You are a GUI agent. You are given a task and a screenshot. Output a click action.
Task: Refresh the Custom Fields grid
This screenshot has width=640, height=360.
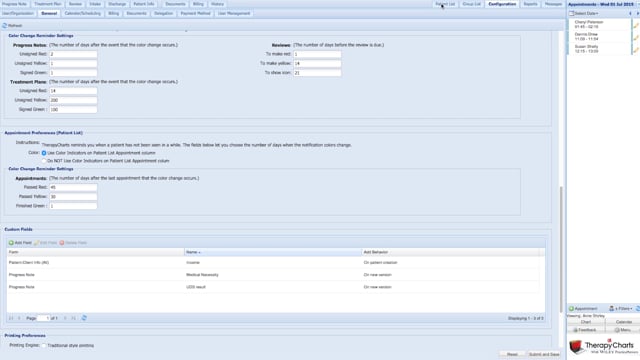coord(84,318)
